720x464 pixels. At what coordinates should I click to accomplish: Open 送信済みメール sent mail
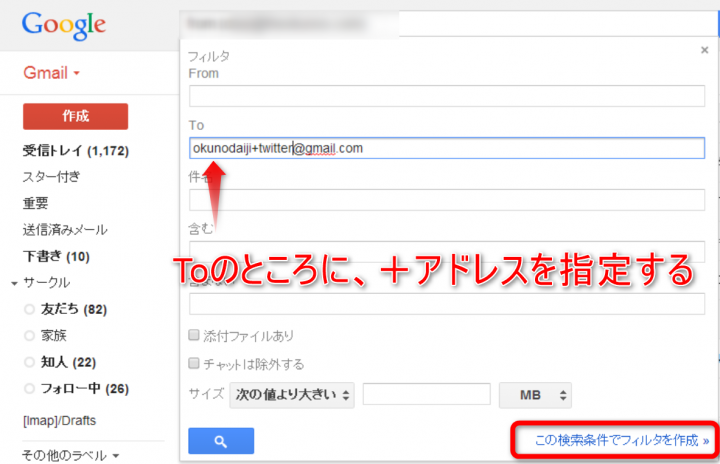point(65,230)
